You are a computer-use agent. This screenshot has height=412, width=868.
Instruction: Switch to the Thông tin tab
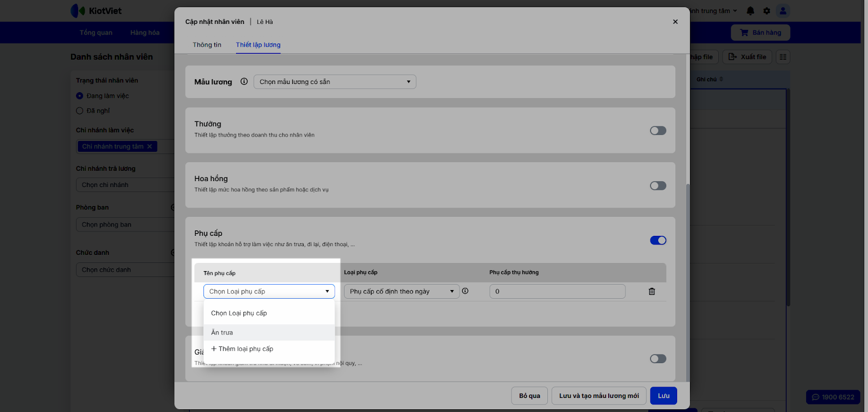pos(207,45)
